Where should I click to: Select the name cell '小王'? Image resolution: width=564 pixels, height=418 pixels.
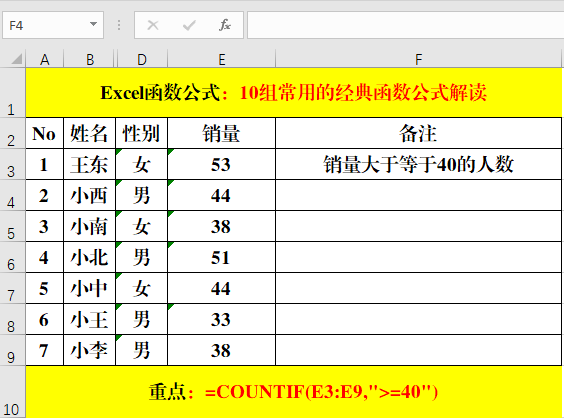click(90, 319)
